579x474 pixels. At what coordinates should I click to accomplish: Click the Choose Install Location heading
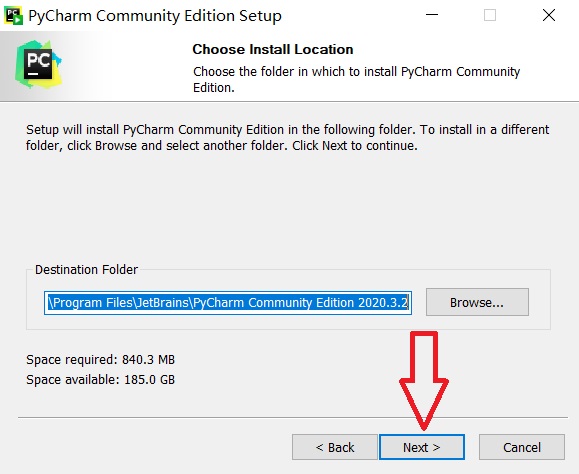click(273, 49)
